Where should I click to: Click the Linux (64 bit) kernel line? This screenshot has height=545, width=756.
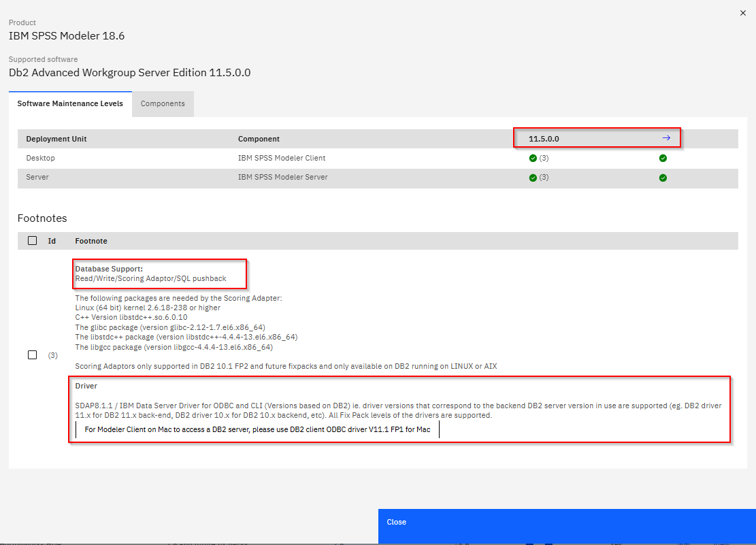pyautogui.click(x=148, y=308)
